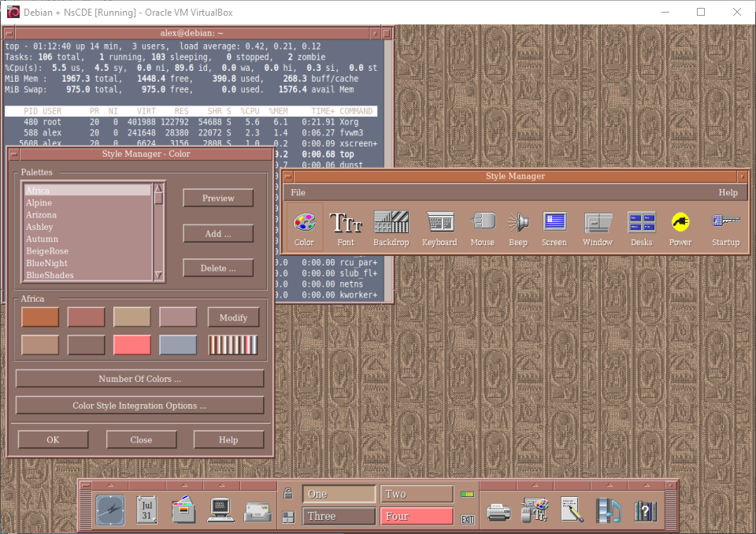Viewport: 756px width, 534px height.
Task: Open the Help menu in Style Manager
Action: coord(728,193)
